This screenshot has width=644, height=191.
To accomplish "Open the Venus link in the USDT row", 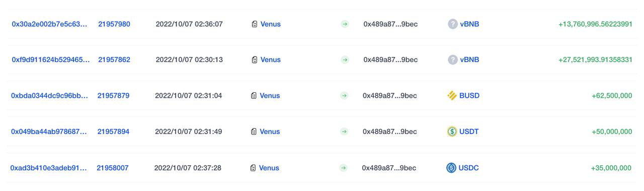I will tap(270, 132).
